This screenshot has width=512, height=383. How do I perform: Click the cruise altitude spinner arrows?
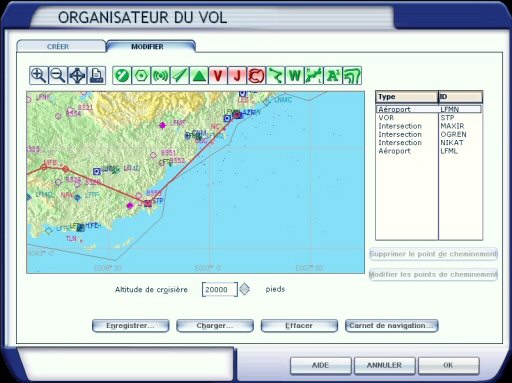(x=244, y=289)
